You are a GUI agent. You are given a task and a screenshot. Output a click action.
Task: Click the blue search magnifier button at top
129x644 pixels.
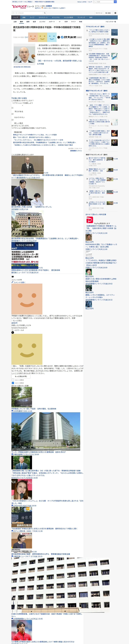(x=115, y=2)
